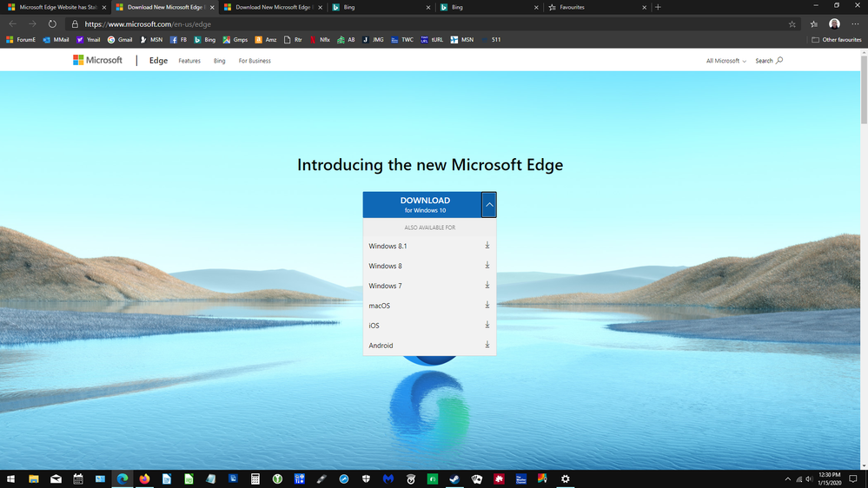Open the Gmps maps bookmark

235,40
